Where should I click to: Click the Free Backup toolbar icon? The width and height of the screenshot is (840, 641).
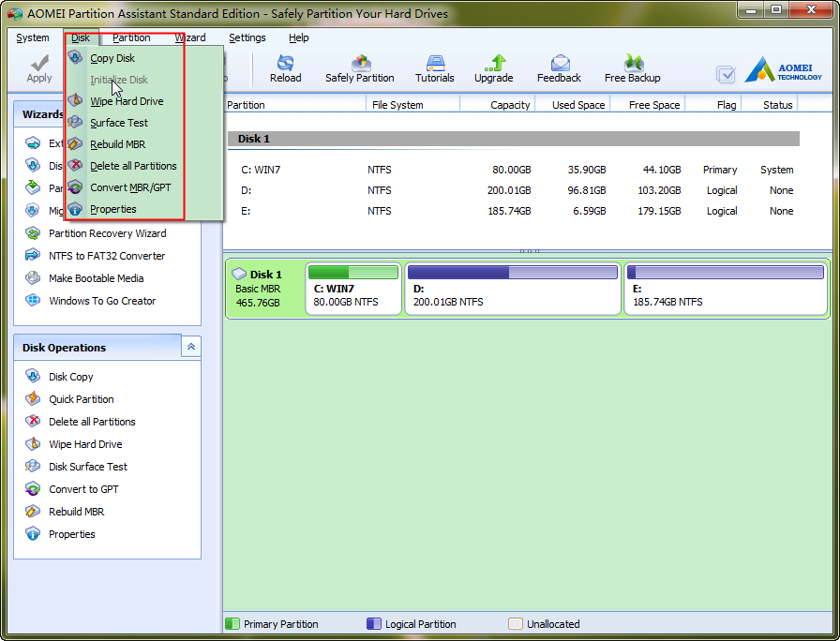tap(634, 62)
